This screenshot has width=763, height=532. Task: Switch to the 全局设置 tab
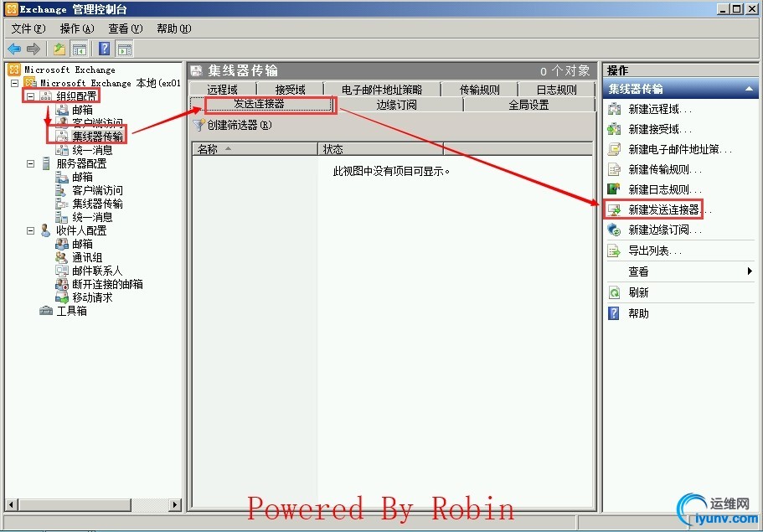tap(529, 105)
